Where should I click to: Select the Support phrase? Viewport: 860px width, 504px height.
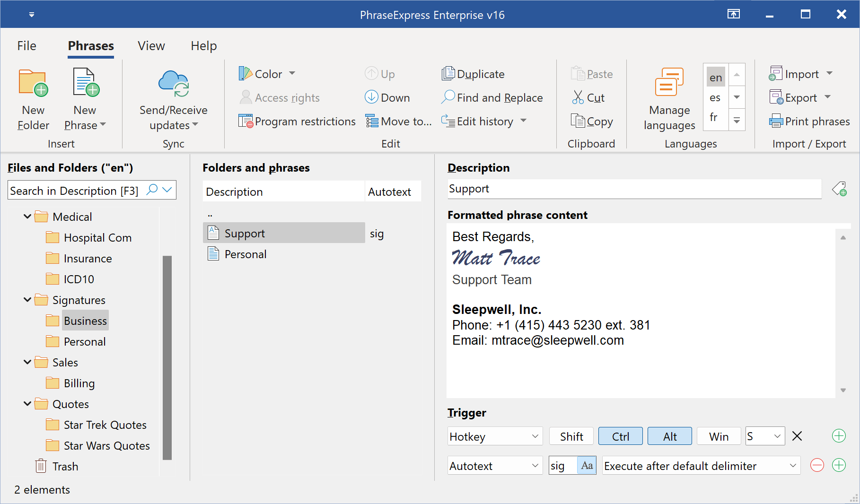(284, 233)
